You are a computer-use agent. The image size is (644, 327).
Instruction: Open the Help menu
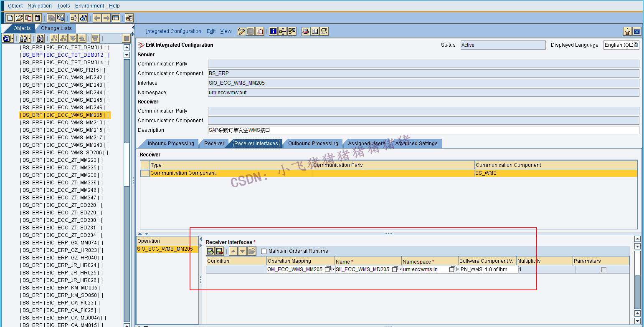[x=114, y=6]
